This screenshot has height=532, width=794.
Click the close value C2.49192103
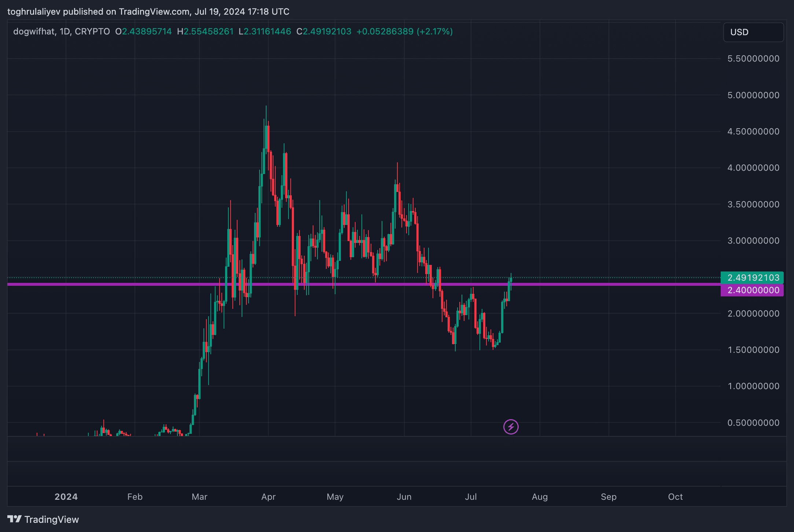tap(324, 32)
